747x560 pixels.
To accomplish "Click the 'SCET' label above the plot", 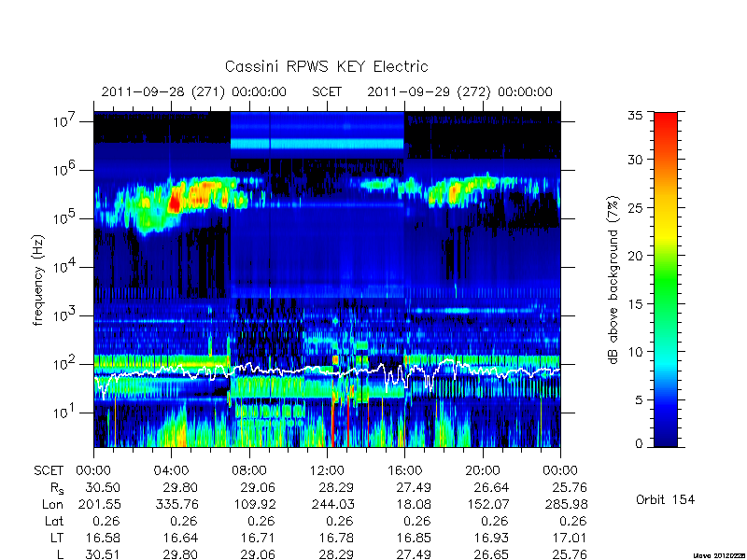I will click(x=327, y=91).
